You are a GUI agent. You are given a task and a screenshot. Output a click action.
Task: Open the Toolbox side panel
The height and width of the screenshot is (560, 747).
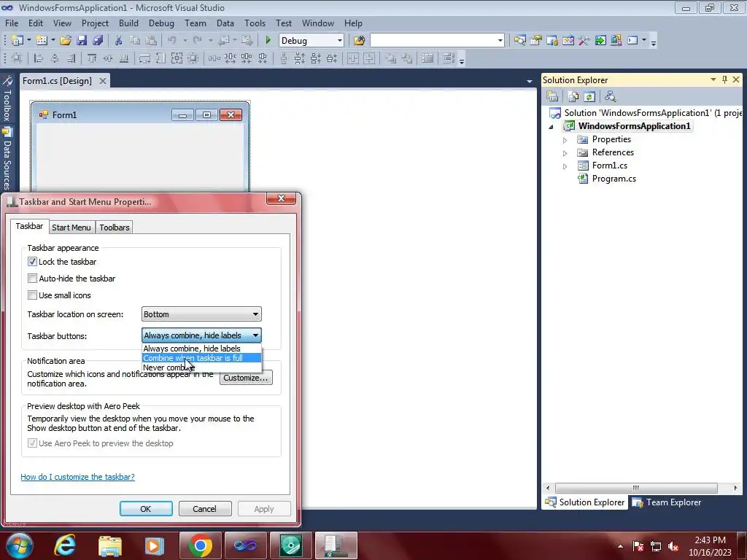point(7,98)
